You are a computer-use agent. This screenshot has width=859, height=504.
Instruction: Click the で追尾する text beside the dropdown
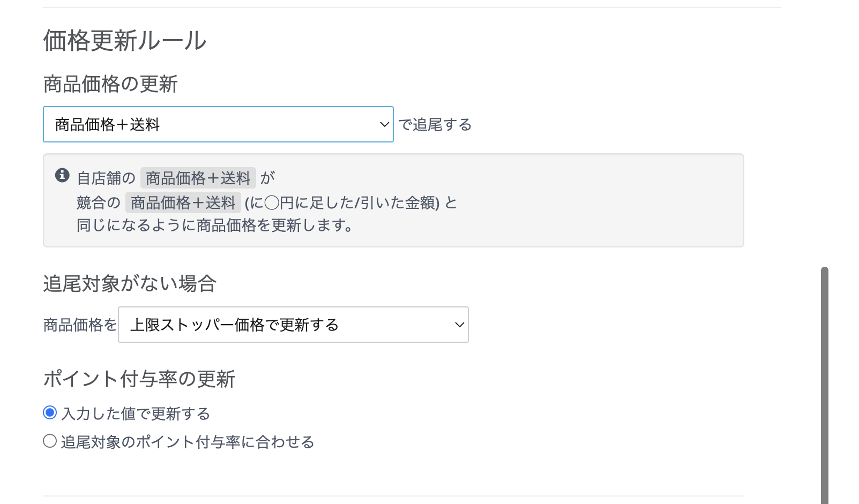click(435, 125)
